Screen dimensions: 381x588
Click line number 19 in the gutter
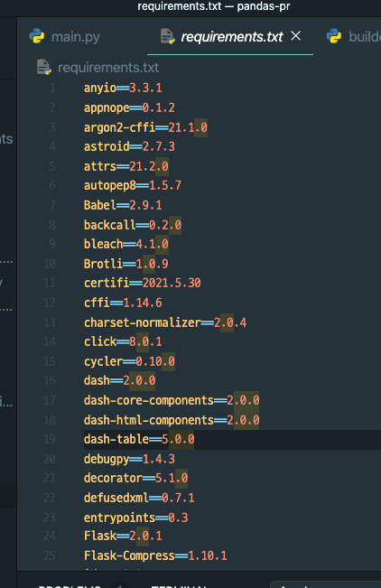(x=49, y=439)
